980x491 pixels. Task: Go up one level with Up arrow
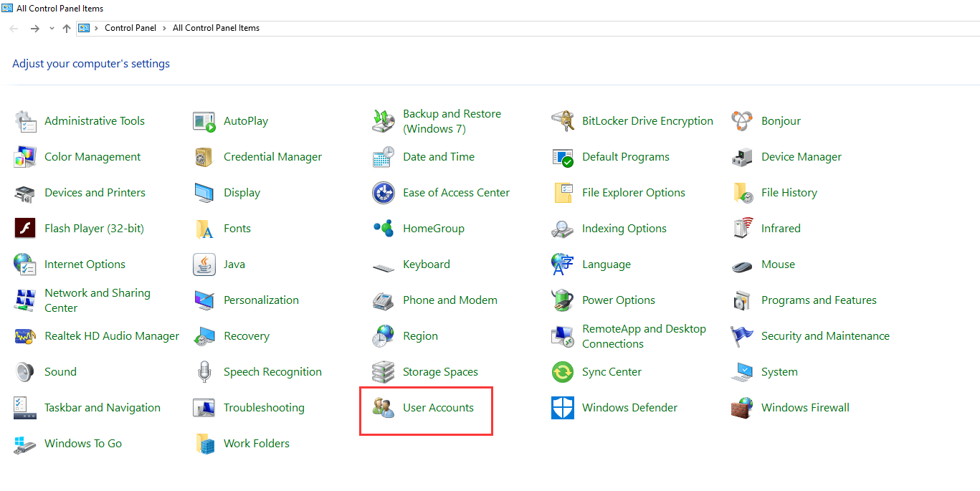click(x=67, y=29)
